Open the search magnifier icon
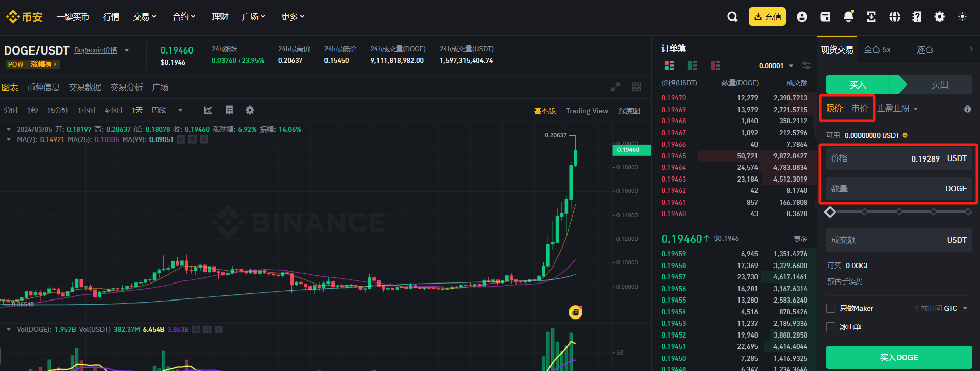Viewport: 980px width, 371px height. pos(732,17)
